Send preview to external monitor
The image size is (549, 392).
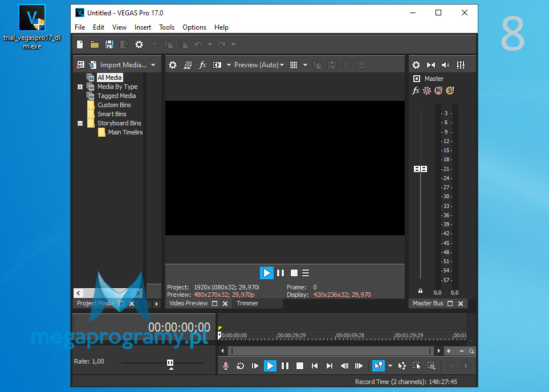coord(188,65)
